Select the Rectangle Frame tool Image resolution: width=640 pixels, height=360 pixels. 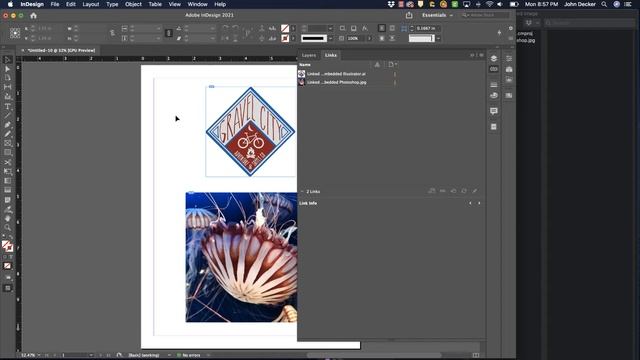coord(7,143)
